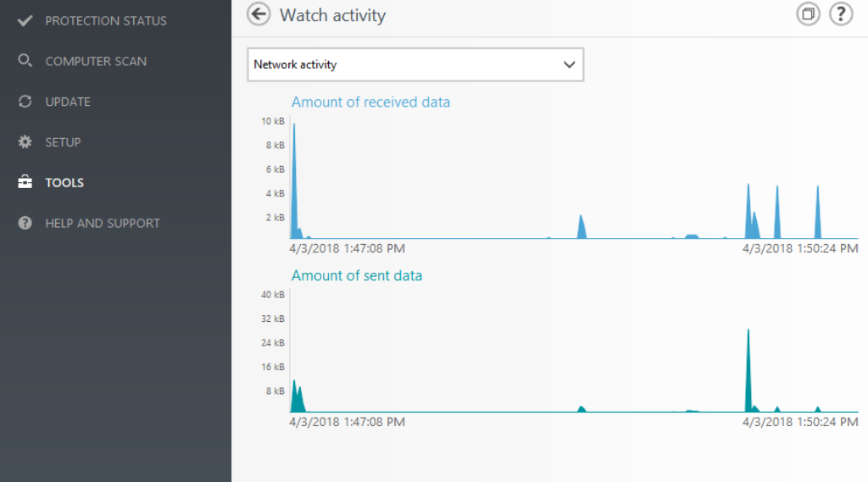Open the activity view in a new window

click(809, 14)
